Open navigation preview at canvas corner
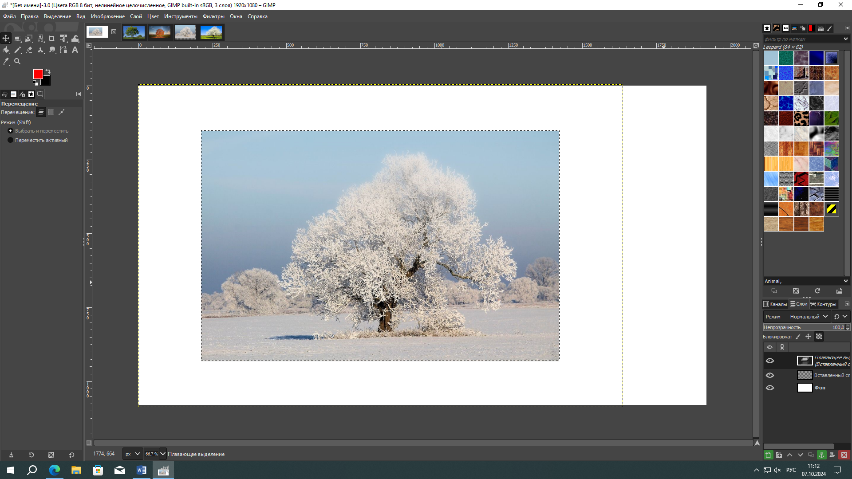Screen dimensions: 852x479 757,443
